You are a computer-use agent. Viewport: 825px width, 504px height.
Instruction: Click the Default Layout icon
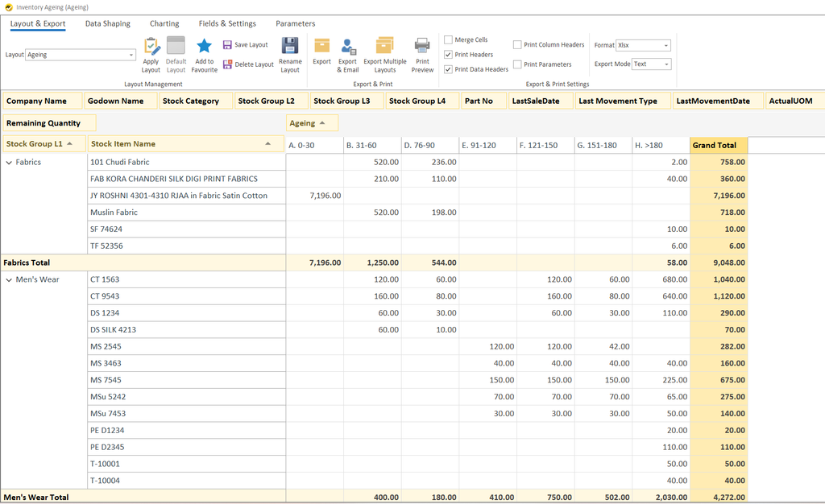(176, 45)
